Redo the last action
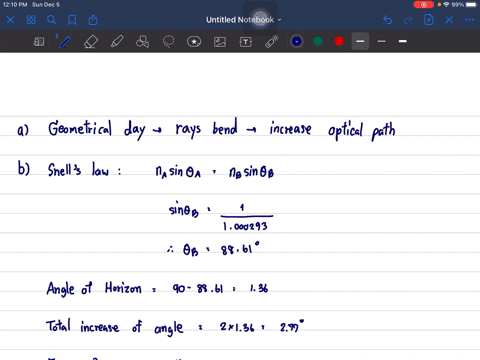Screen dimensions: 480x360 408,20
